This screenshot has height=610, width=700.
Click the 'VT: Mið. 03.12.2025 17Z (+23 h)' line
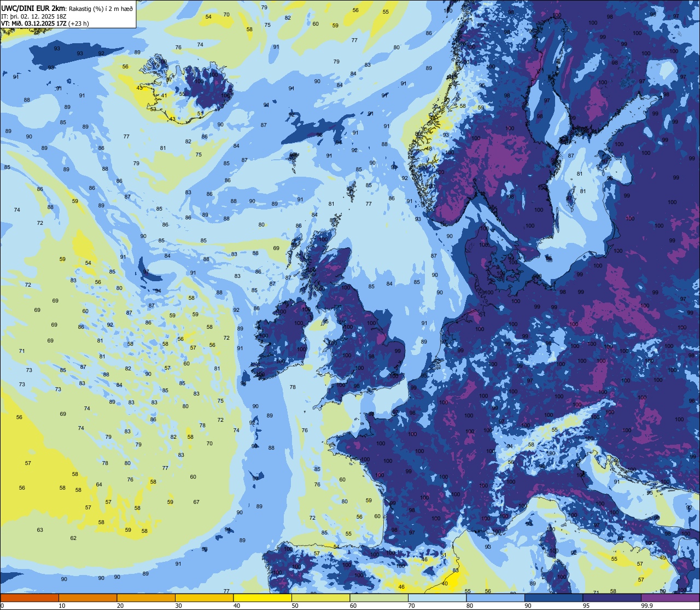[x=45, y=23]
